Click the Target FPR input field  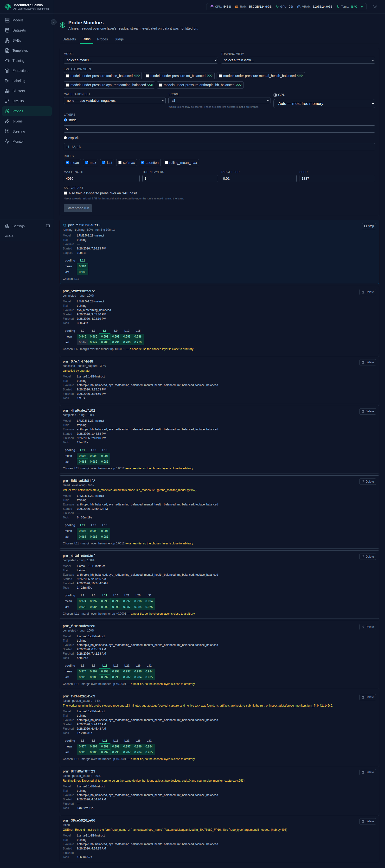[x=259, y=179]
